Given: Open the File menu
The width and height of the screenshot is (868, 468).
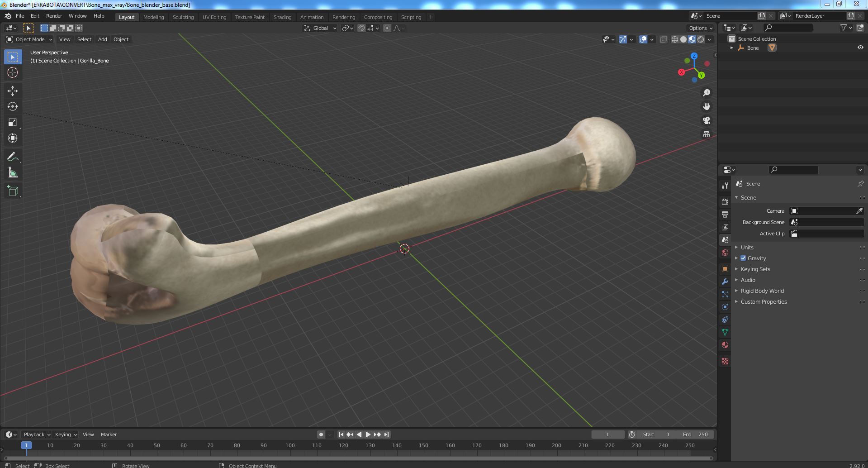Looking at the screenshot, I should point(20,16).
